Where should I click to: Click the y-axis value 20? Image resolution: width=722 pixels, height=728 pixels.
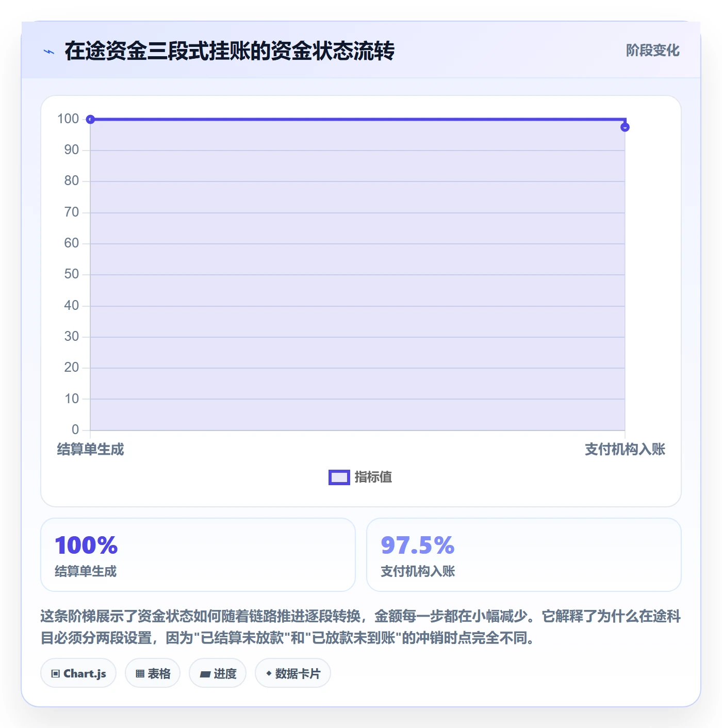point(72,368)
